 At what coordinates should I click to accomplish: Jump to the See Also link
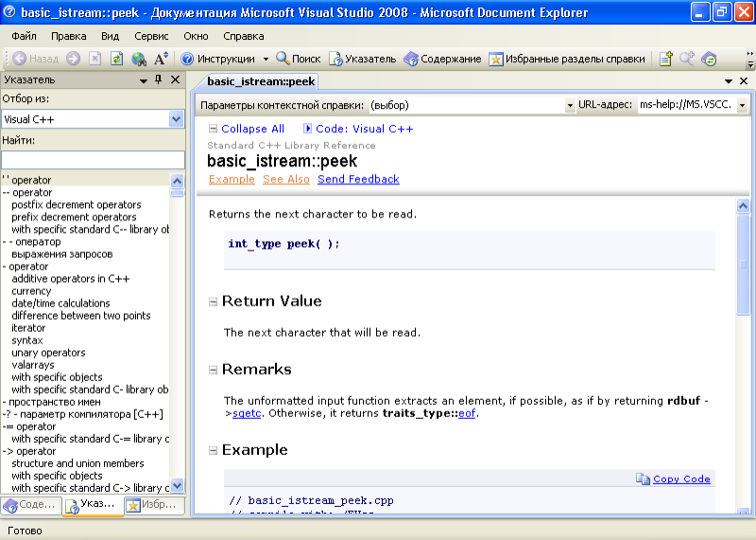pos(286,179)
